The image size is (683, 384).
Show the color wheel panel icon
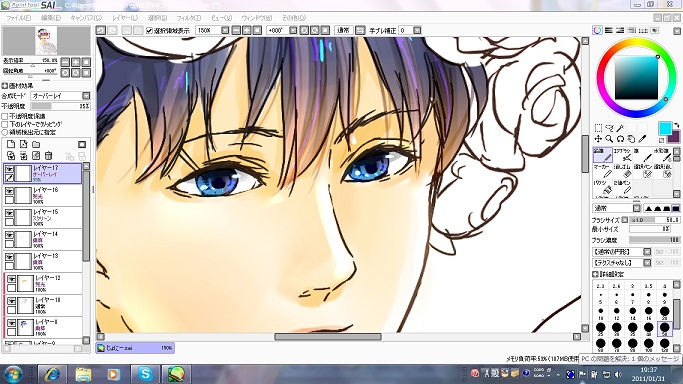[x=598, y=30]
